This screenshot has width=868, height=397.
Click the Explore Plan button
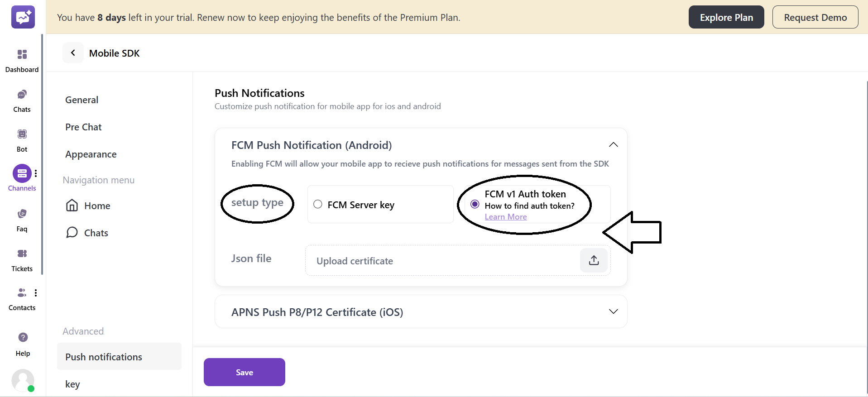pyautogui.click(x=726, y=17)
